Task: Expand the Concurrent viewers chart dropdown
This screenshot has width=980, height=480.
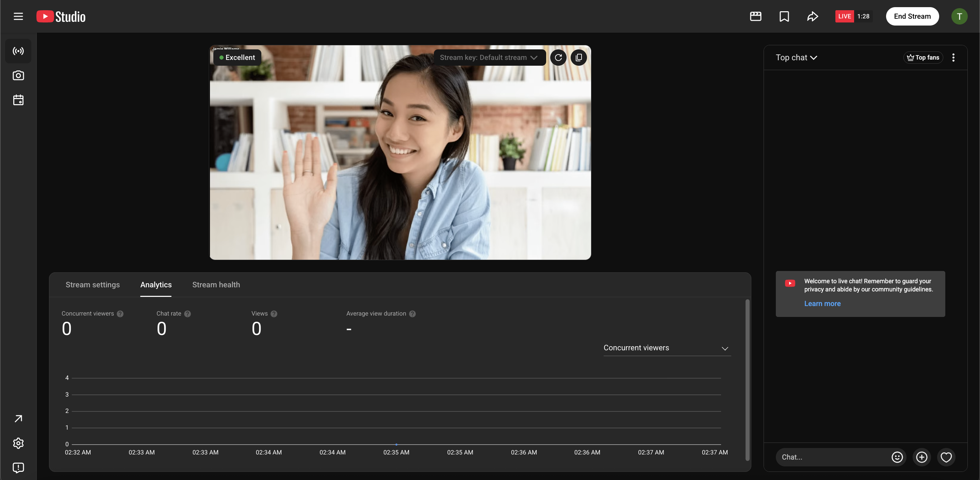Action: 667,348
